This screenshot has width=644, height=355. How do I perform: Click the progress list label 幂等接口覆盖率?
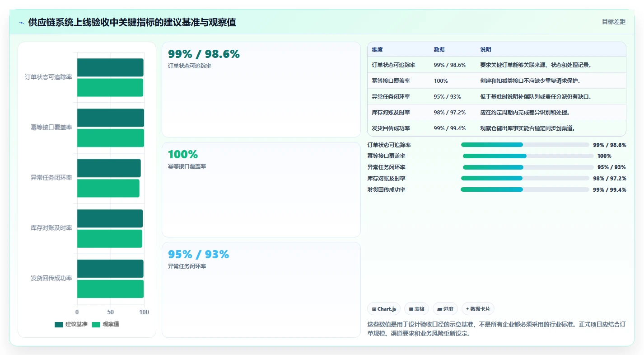(387, 156)
